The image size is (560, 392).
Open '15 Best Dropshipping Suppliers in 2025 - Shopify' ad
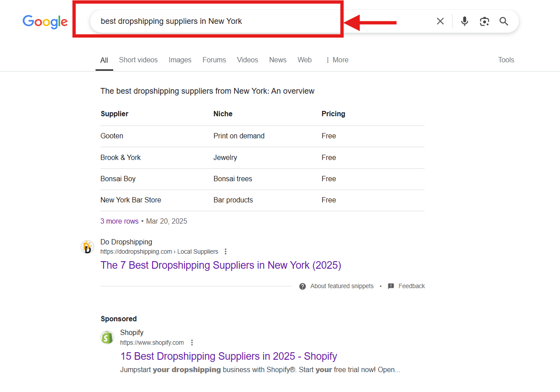[229, 356]
